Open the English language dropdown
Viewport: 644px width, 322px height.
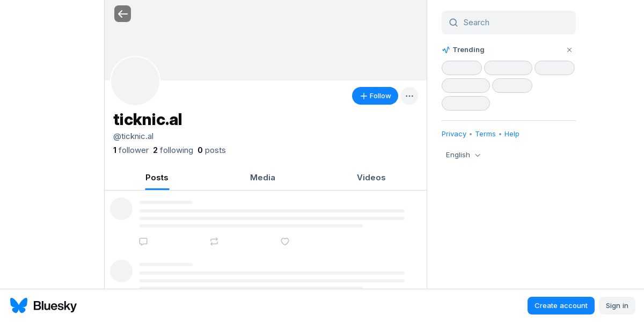coord(463,155)
